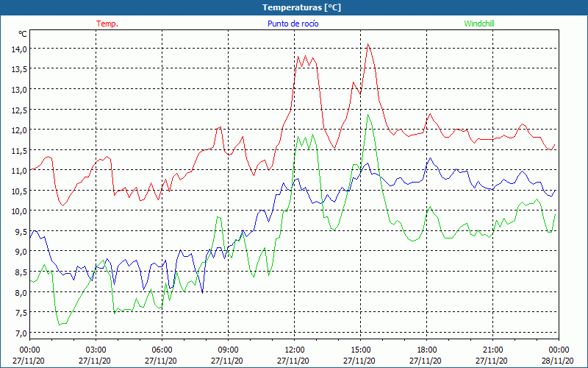Click the 8,0 y-axis value
This screenshot has height=368, width=588.
(x=21, y=292)
